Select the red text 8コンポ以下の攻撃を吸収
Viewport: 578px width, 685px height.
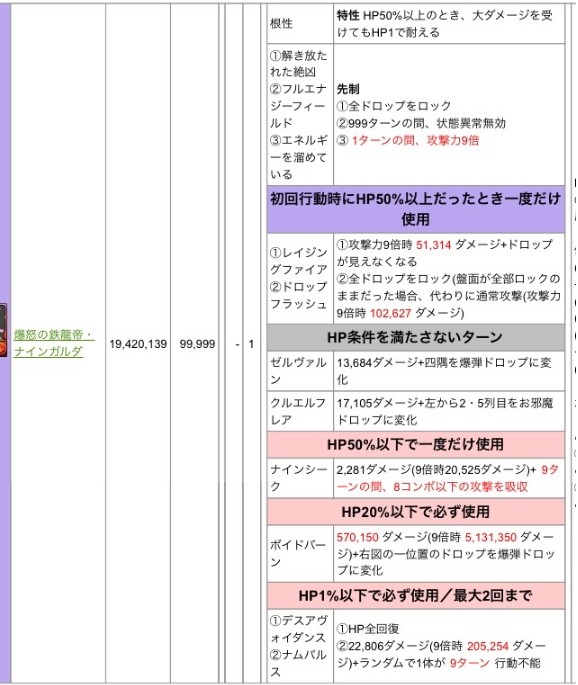(460, 487)
